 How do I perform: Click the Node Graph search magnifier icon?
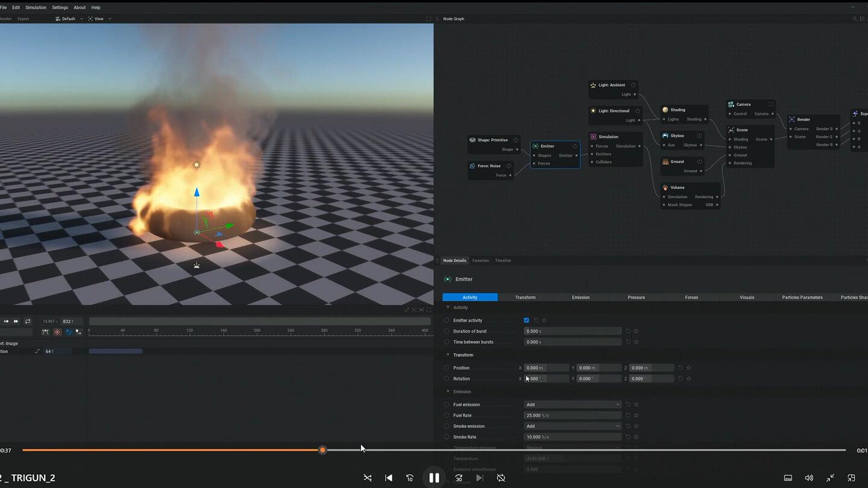855,19
